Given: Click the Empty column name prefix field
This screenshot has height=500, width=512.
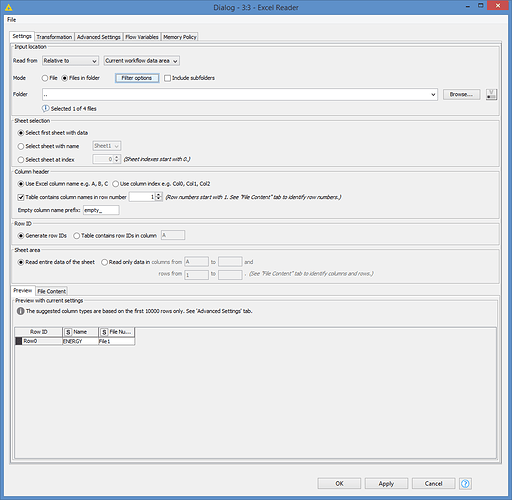Looking at the screenshot, I should pos(101,210).
